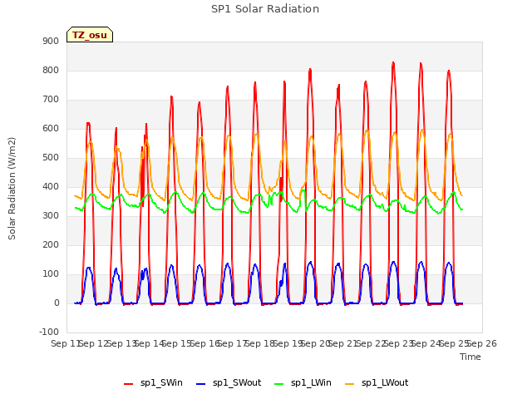Select the sp1_SWout legend label
Viewport: 532px width, 399px height.
(237, 383)
